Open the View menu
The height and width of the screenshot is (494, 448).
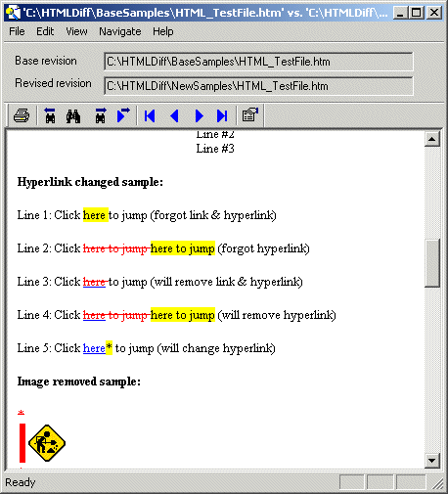tap(76, 31)
